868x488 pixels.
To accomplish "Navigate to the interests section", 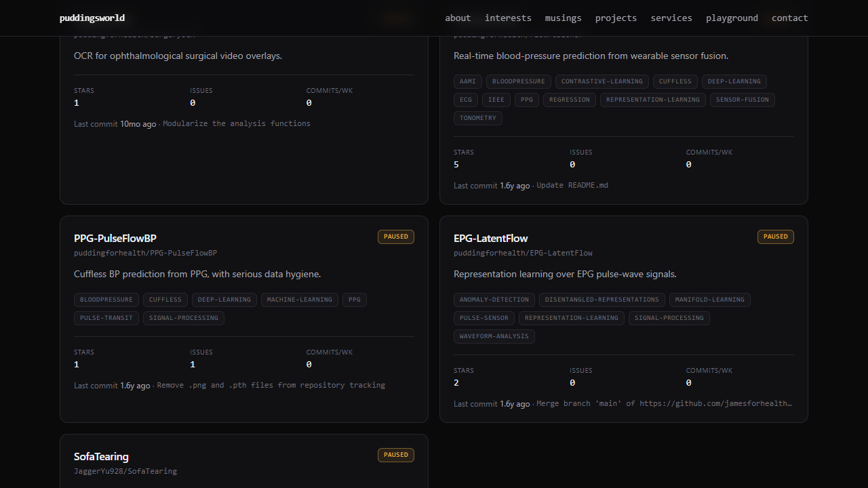I will tap(508, 18).
